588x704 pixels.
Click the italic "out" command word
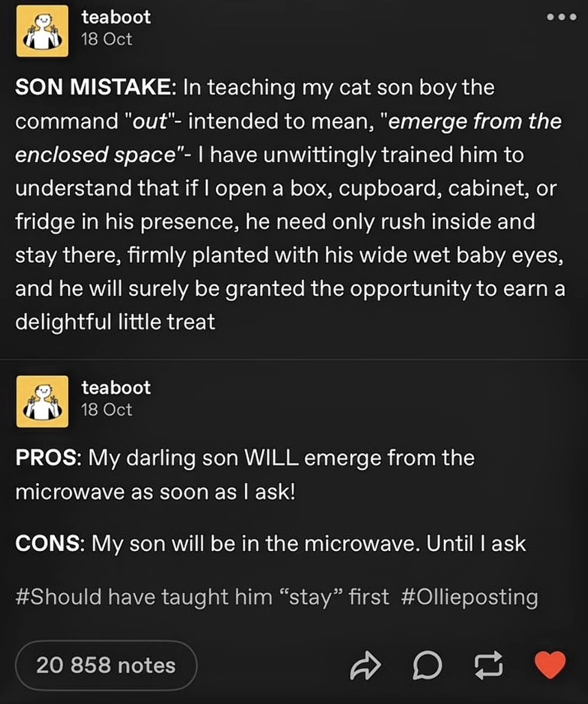click(x=149, y=121)
